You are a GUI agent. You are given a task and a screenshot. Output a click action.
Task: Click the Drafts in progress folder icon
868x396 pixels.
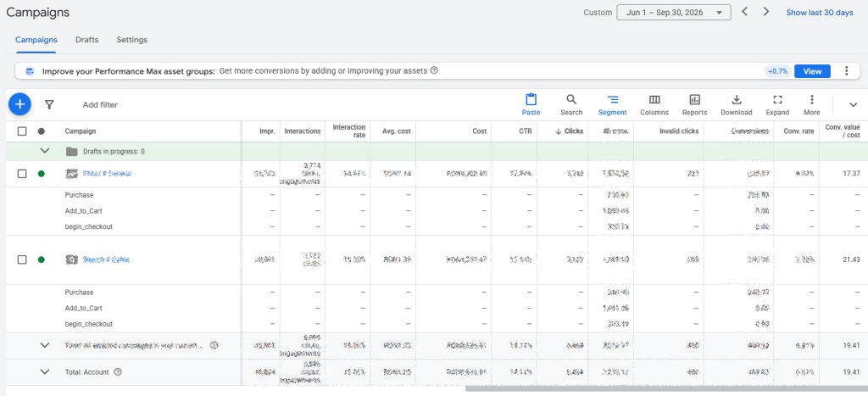pyautogui.click(x=71, y=151)
